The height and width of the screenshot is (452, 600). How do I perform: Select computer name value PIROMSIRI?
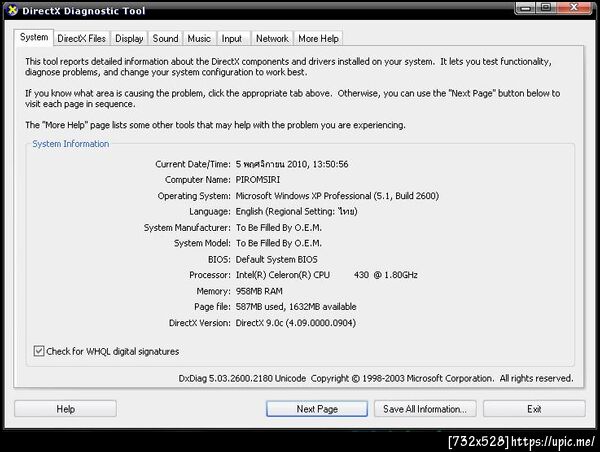tap(258, 179)
